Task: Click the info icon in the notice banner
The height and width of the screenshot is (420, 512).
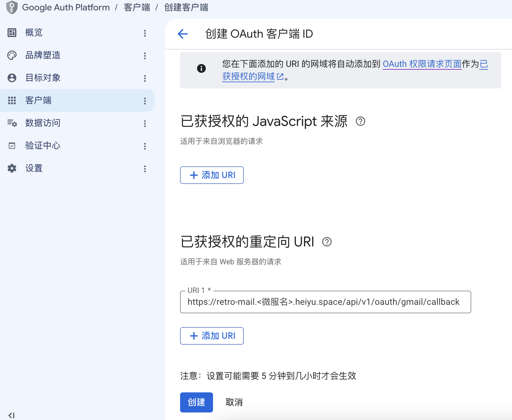Action: [201, 68]
